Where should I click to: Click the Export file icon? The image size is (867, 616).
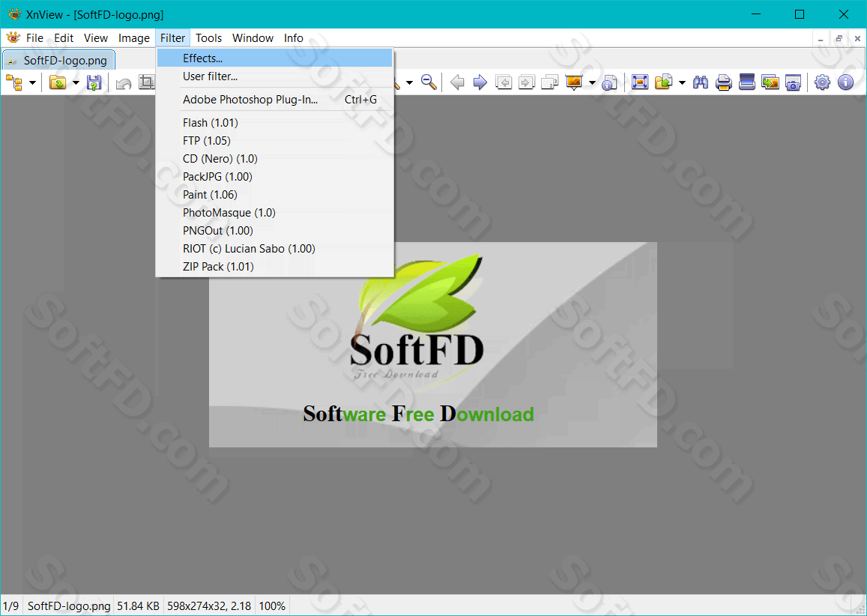coord(663,82)
